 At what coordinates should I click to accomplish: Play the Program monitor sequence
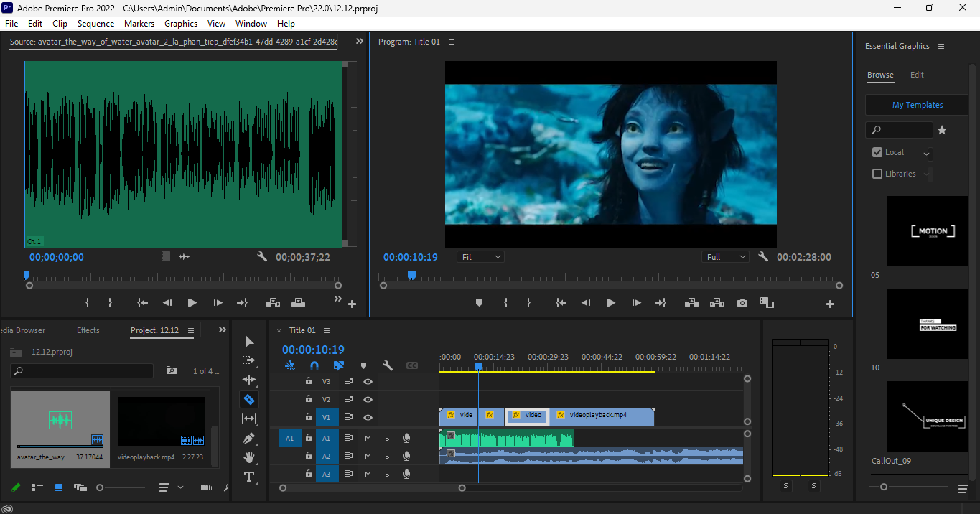point(611,303)
